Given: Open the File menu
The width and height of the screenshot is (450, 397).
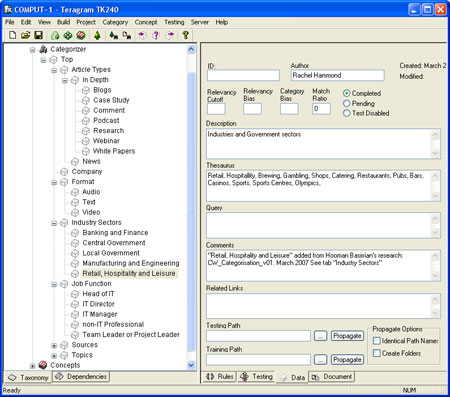Looking at the screenshot, I should tap(10, 22).
